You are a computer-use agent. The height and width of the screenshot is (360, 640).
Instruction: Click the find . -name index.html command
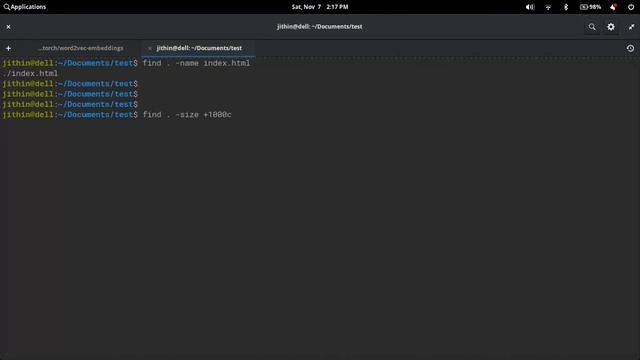[x=196, y=63]
